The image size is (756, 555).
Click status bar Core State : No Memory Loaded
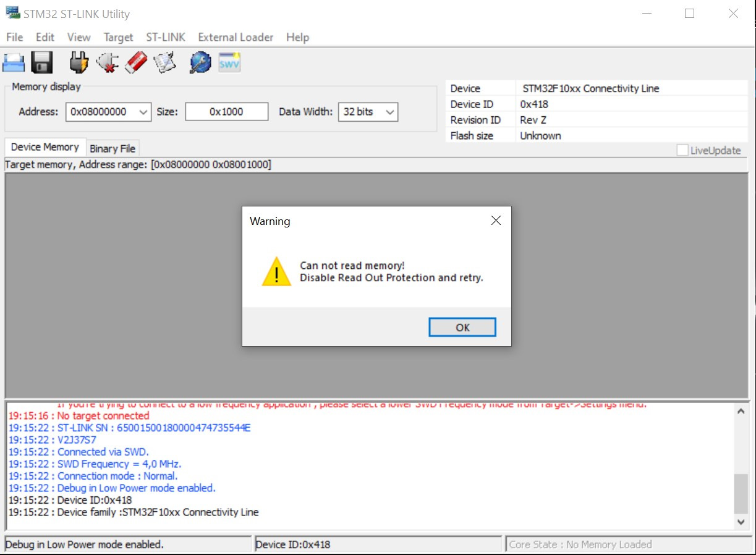click(x=629, y=544)
